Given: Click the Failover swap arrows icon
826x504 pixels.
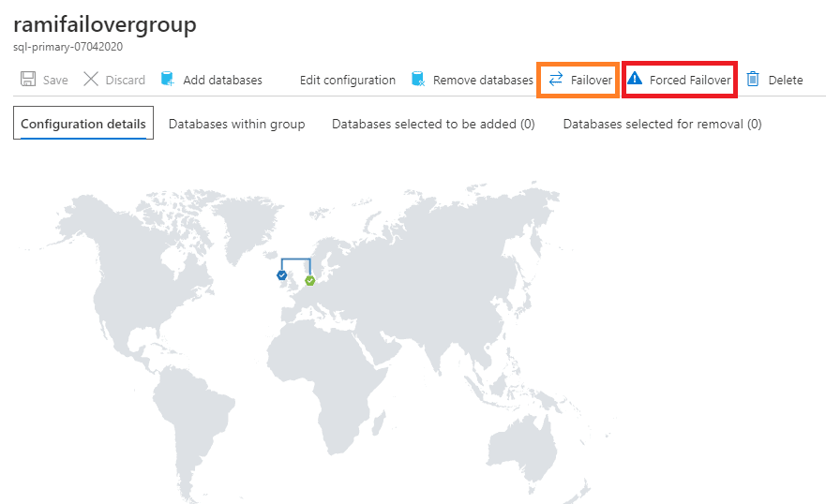Looking at the screenshot, I should 556,80.
